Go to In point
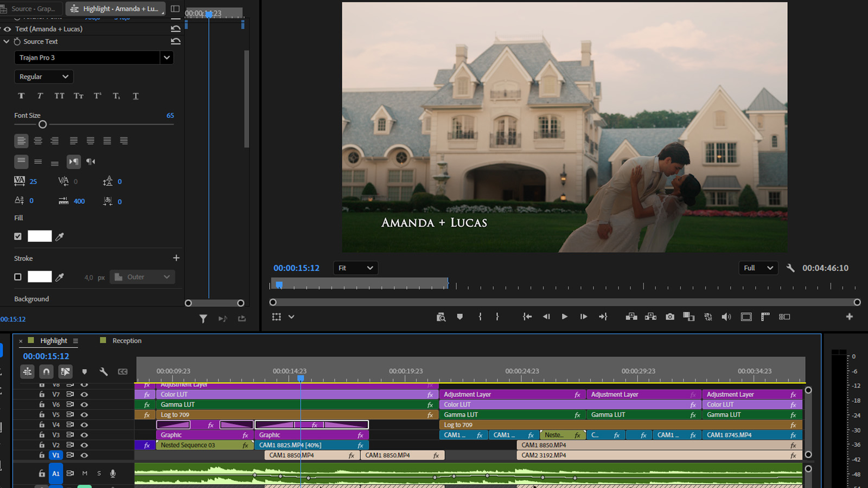 click(527, 317)
